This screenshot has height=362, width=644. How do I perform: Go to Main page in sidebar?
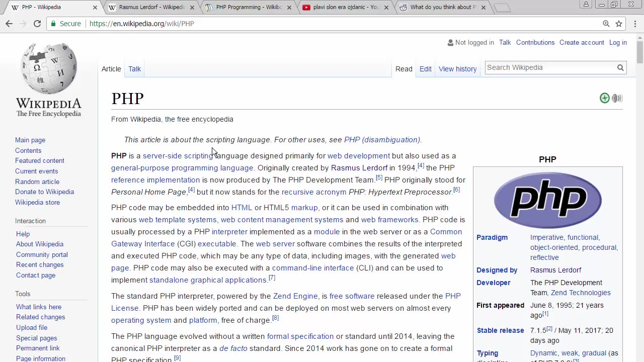pyautogui.click(x=30, y=140)
